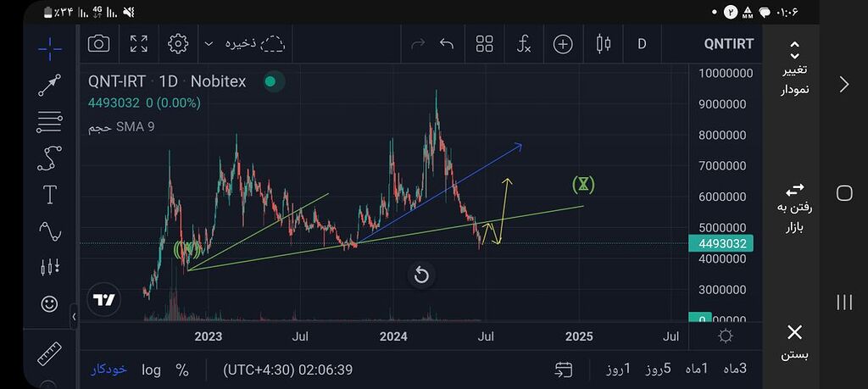Open the indicators (fx) menu
The image size is (868, 389).
click(524, 44)
